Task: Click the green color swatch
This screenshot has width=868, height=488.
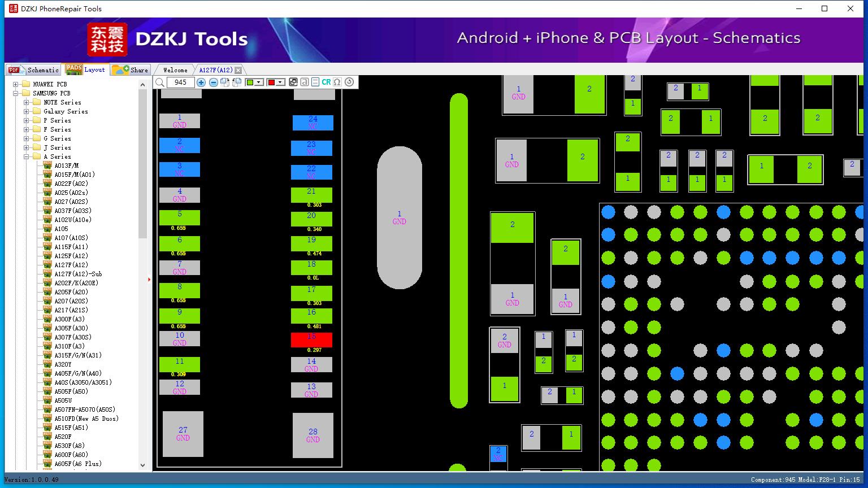Action: tap(250, 82)
